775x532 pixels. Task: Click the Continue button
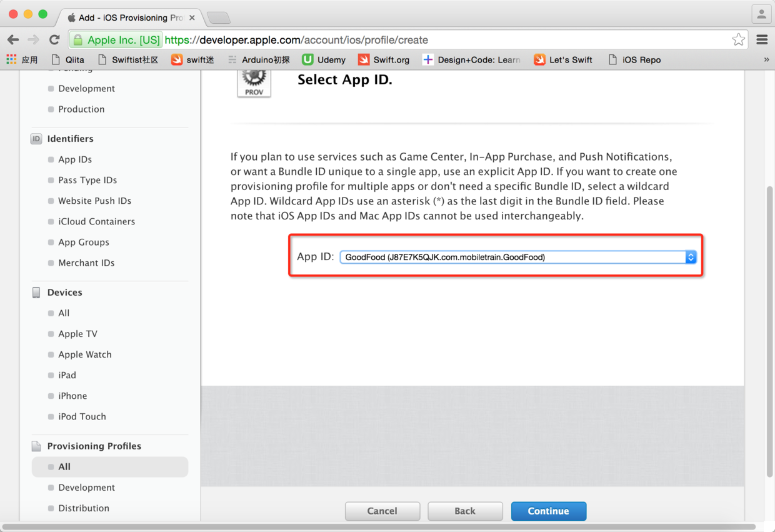point(549,511)
